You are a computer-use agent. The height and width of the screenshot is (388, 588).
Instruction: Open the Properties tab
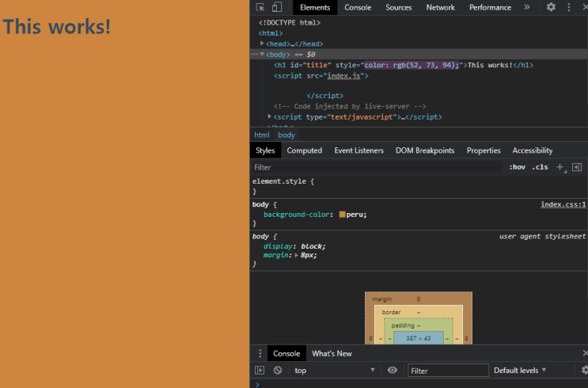[484, 150]
